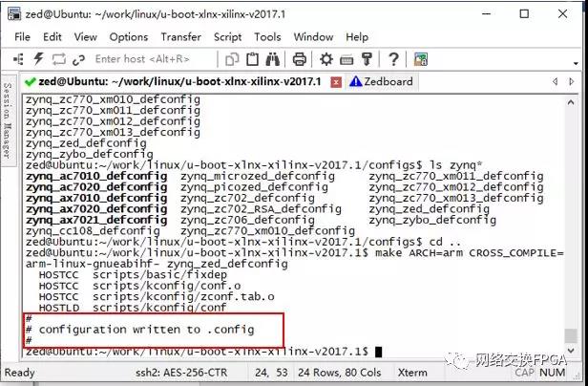
Task: Open the View menu
Action: coord(86,37)
